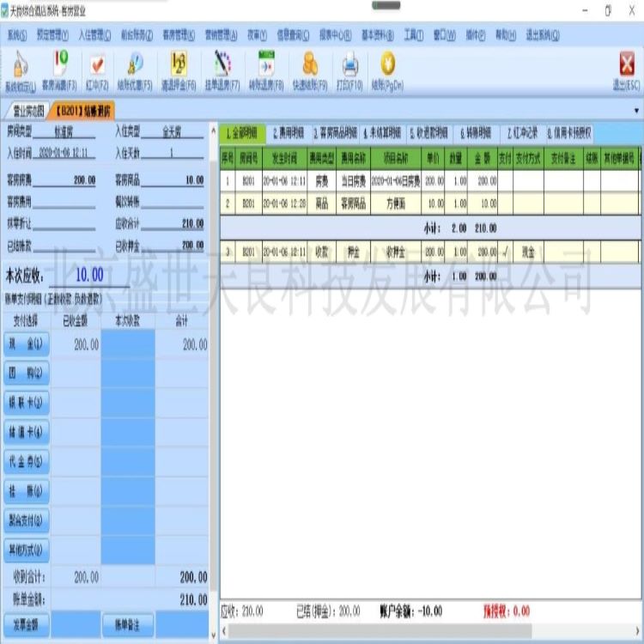Select the 收押金 cell in row 3

tap(396, 252)
